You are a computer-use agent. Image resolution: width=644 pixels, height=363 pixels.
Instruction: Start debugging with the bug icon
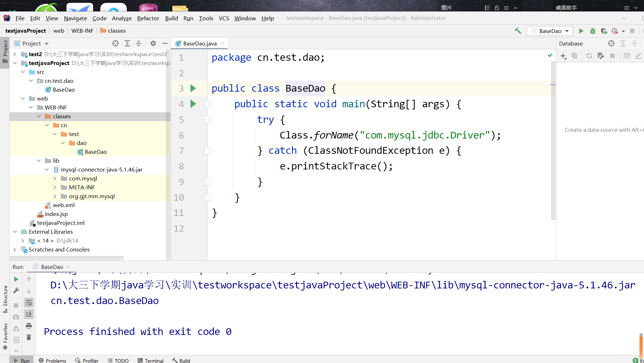(592, 31)
